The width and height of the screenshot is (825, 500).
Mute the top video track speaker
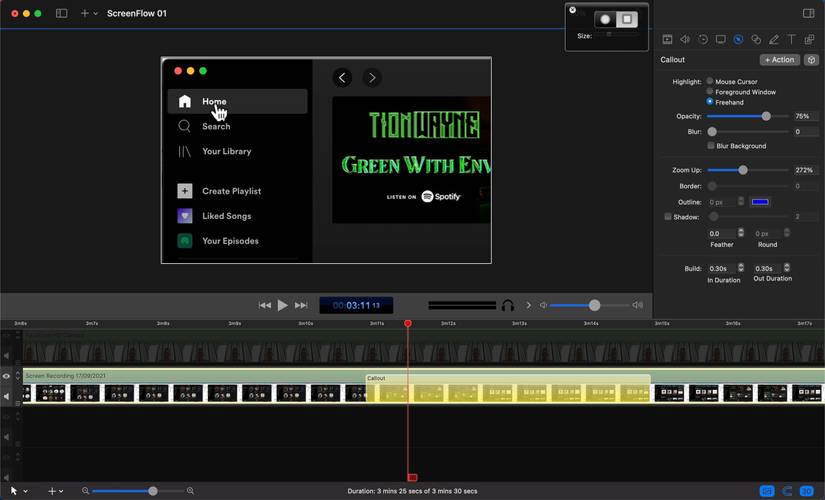pyautogui.click(x=6, y=356)
